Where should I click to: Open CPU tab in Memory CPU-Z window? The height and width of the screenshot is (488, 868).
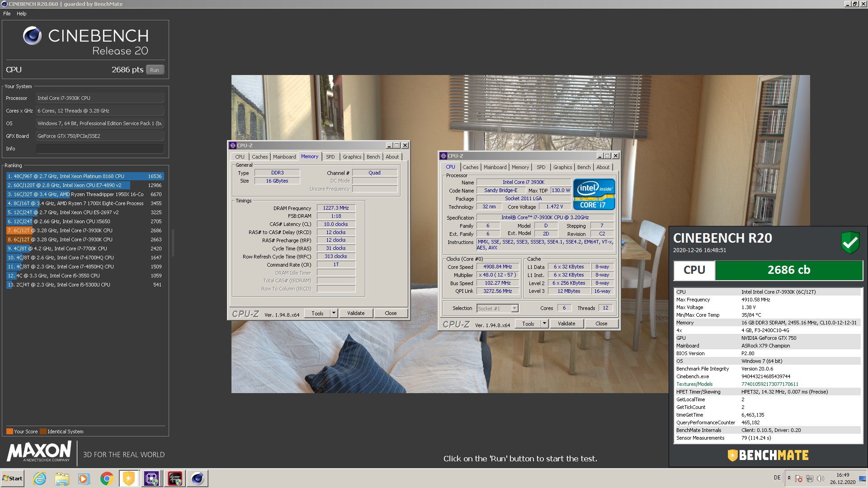pyautogui.click(x=240, y=157)
